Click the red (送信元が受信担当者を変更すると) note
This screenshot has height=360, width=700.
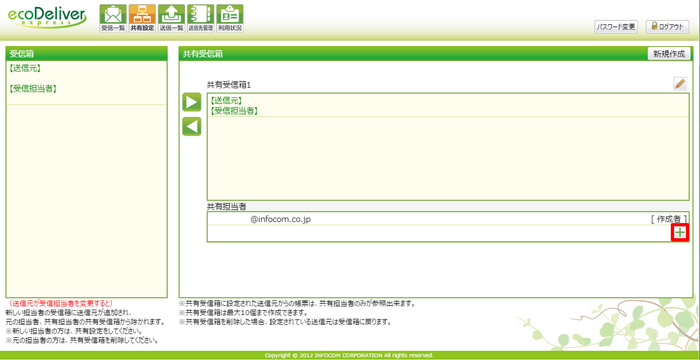tap(61, 302)
